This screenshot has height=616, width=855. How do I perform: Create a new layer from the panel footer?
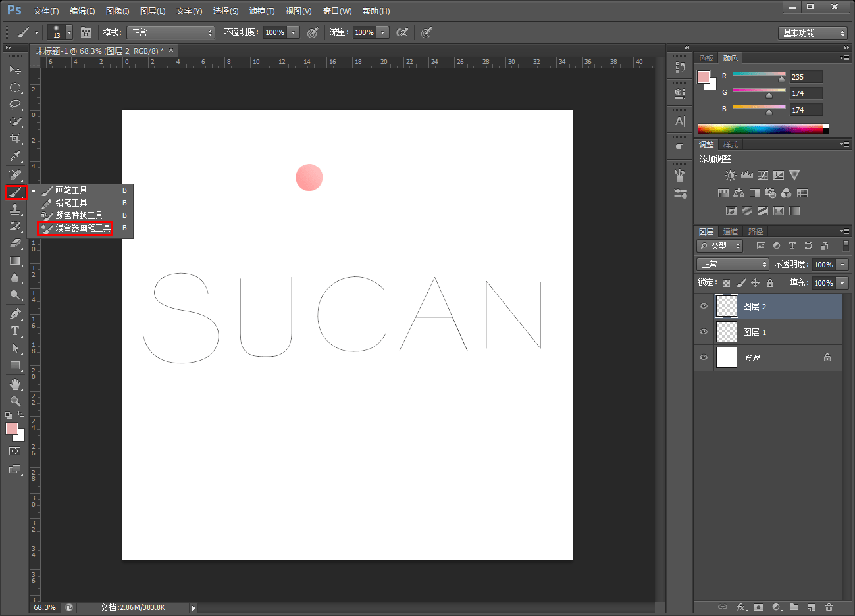[811, 607]
